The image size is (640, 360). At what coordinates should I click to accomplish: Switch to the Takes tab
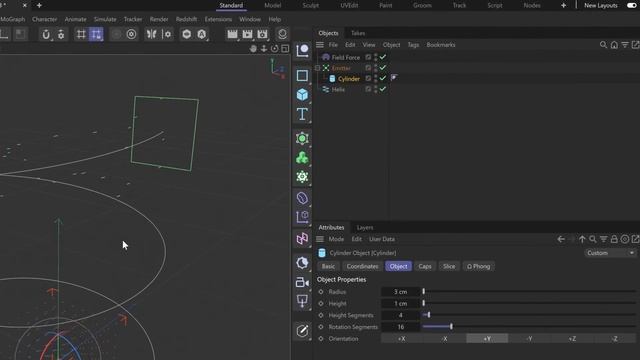click(358, 33)
